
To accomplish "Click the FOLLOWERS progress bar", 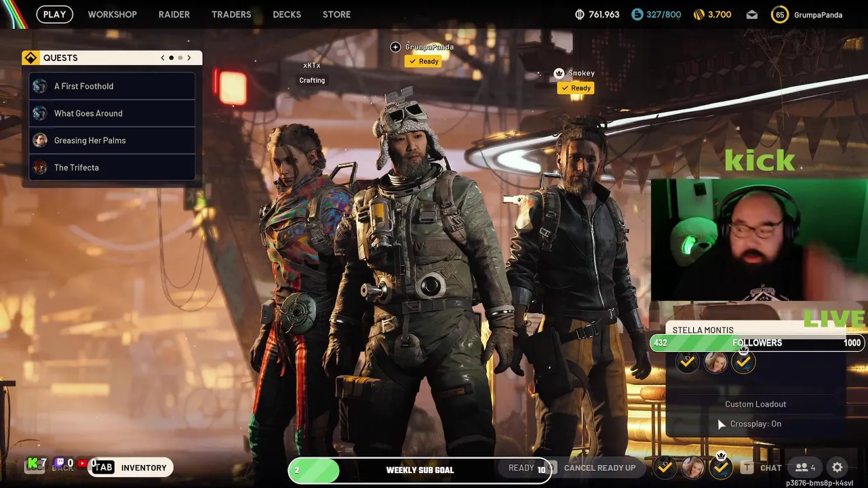I will [x=757, y=343].
